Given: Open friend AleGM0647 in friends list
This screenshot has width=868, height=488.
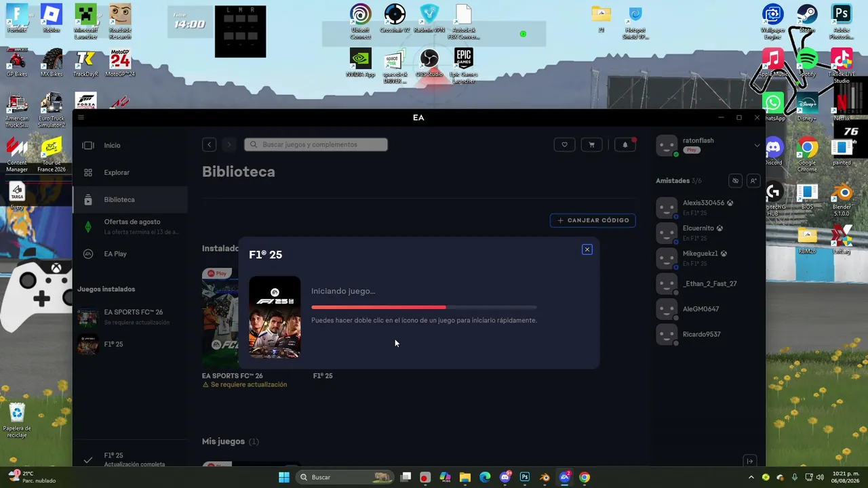Looking at the screenshot, I should (x=708, y=309).
